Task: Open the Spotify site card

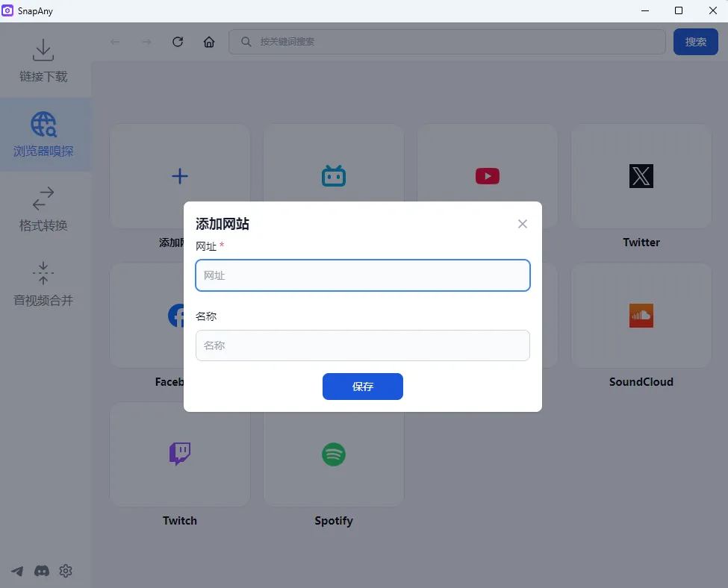Action: tap(333, 454)
